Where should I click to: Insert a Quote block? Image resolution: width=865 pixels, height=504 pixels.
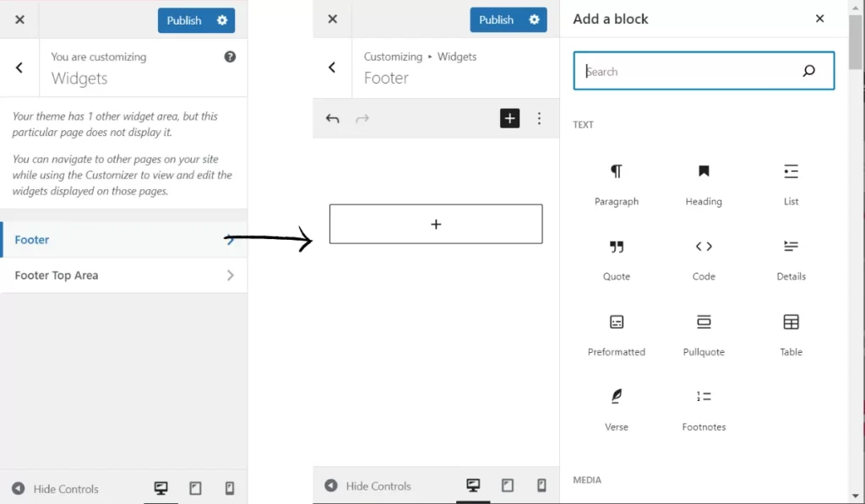point(617,258)
